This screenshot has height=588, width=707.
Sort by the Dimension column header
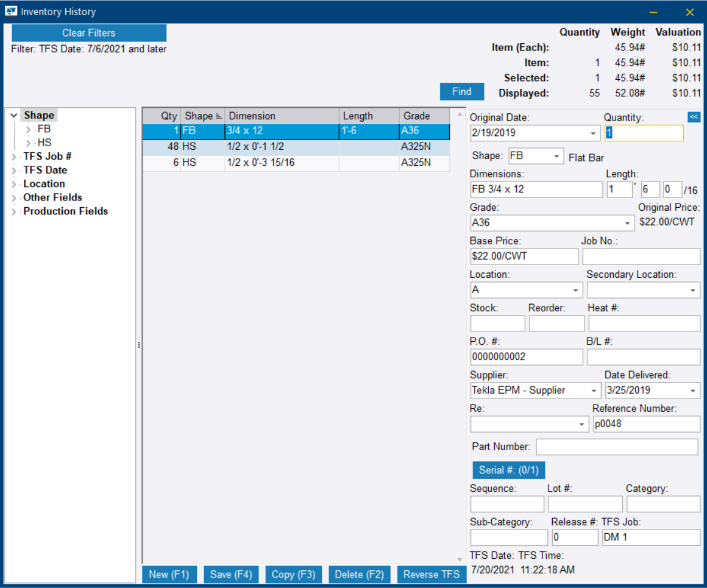(282, 116)
